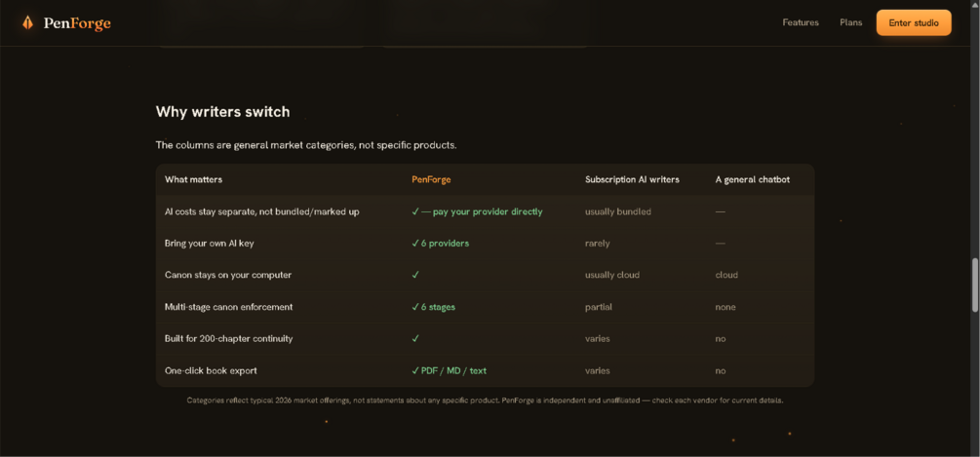Image resolution: width=980 pixels, height=457 pixels.
Task: Click the 'What matters' column header
Action: click(193, 179)
